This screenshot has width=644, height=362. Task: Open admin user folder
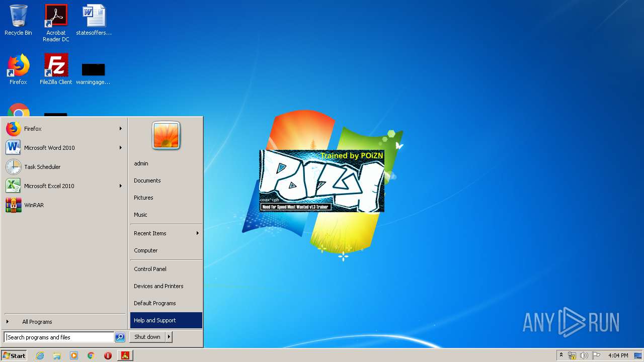tap(166, 163)
